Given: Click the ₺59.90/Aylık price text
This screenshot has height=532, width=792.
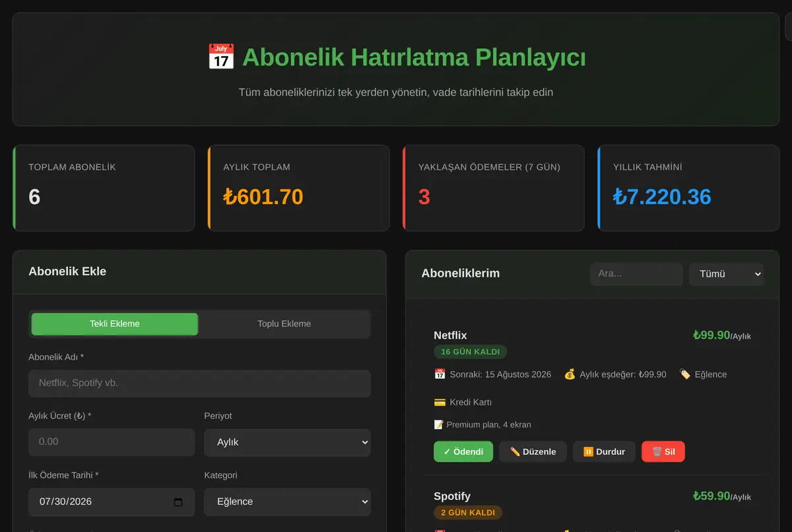Looking at the screenshot, I should pos(721,496).
